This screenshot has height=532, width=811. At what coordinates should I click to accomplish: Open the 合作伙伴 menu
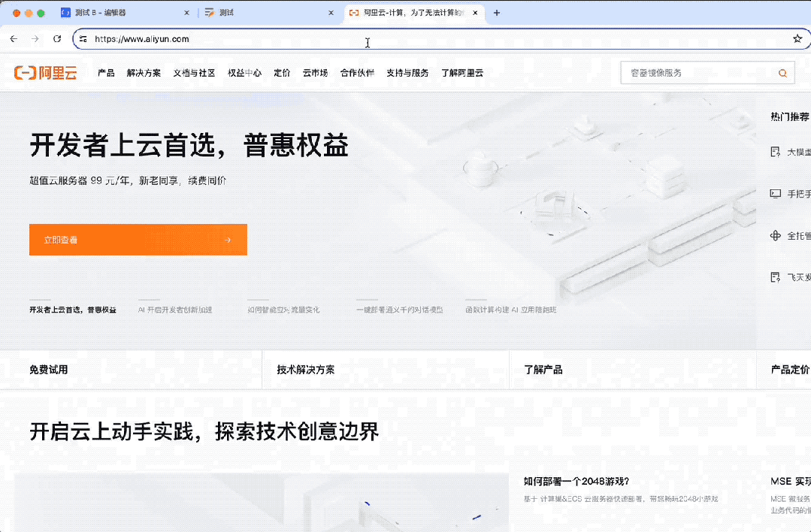357,73
